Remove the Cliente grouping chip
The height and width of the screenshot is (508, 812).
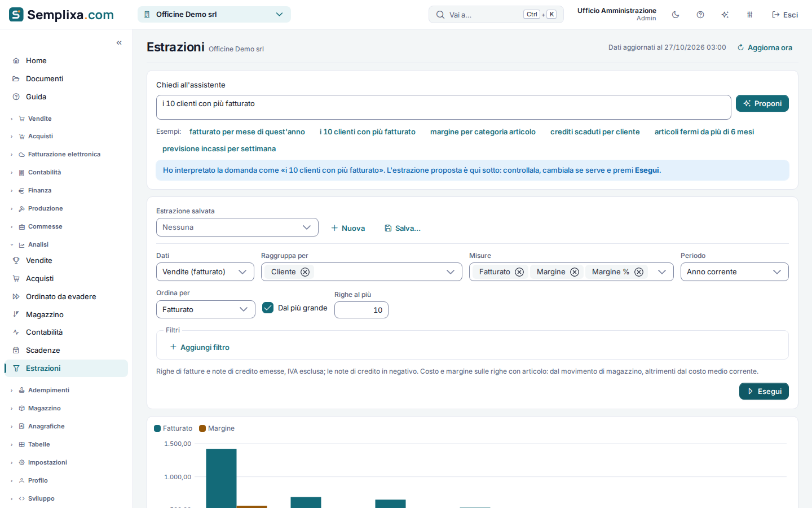pos(305,272)
